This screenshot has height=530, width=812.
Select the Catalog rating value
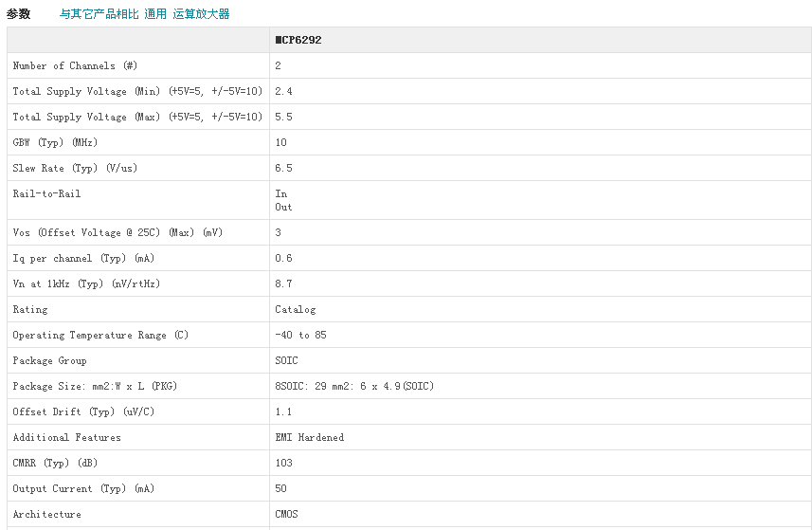tap(296, 310)
